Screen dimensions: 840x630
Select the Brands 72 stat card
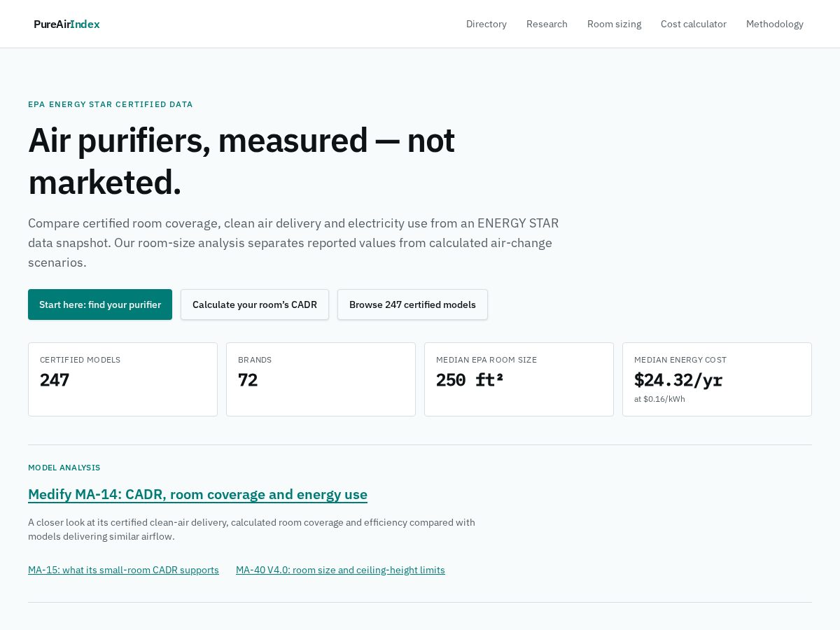click(321, 379)
